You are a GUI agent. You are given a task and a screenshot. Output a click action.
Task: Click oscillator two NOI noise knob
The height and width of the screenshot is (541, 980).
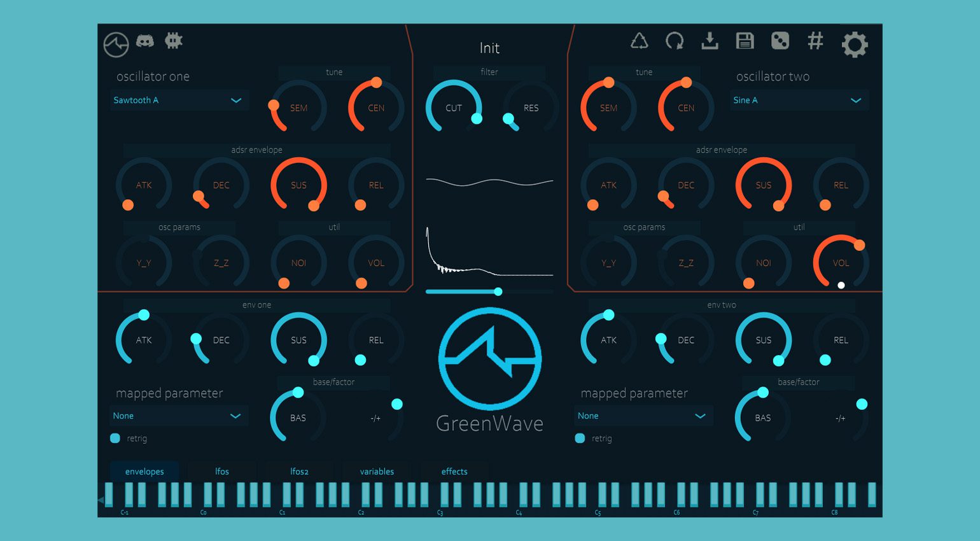(x=764, y=263)
